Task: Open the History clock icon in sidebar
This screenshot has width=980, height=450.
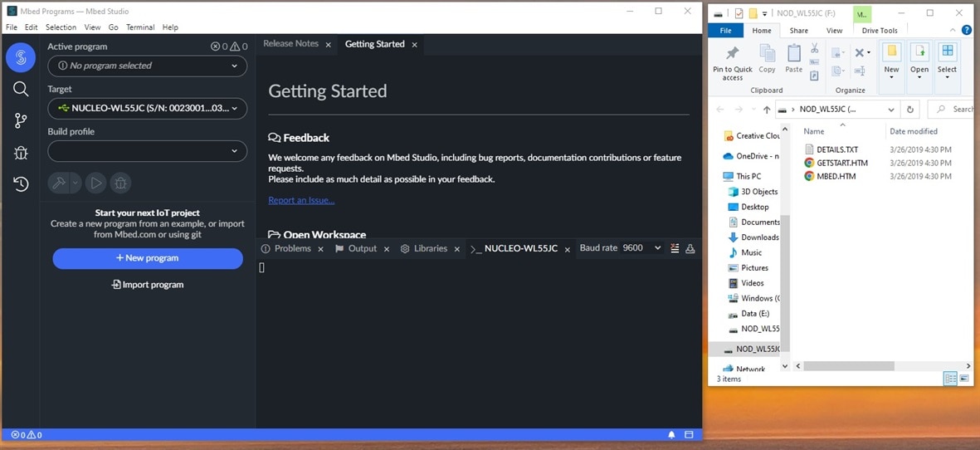Action: tap(21, 183)
